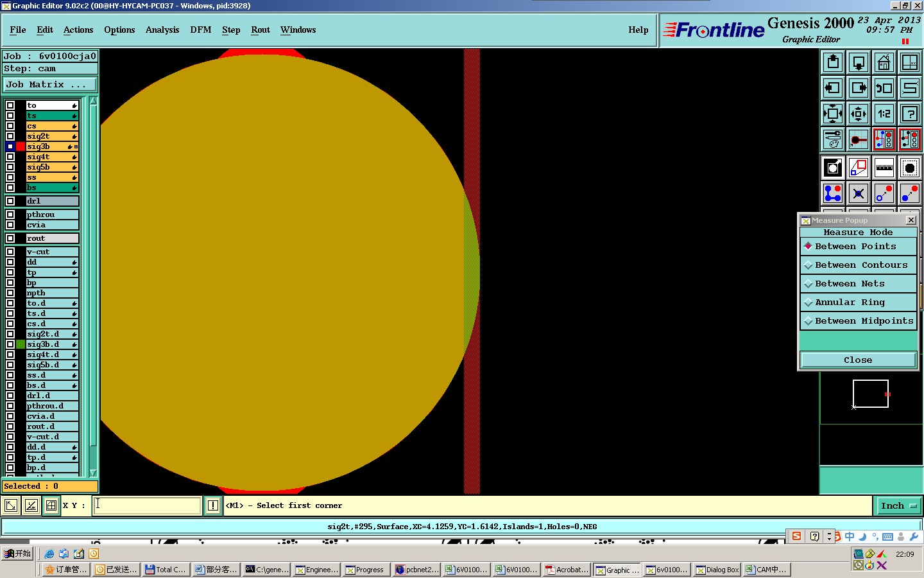Open the Edit menu
The image size is (924, 578).
[x=45, y=30]
